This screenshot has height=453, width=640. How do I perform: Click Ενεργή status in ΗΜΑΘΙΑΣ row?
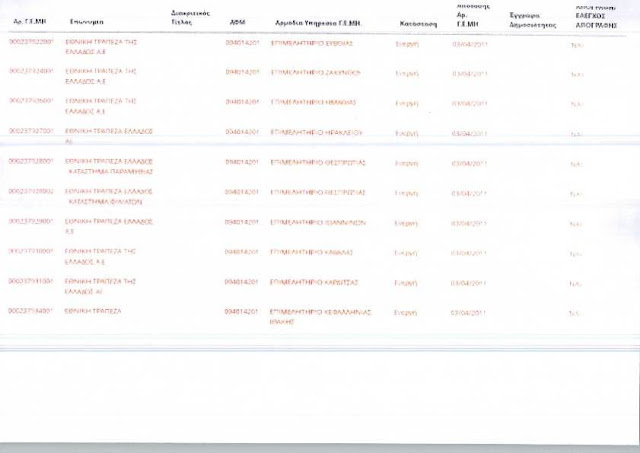tap(407, 104)
